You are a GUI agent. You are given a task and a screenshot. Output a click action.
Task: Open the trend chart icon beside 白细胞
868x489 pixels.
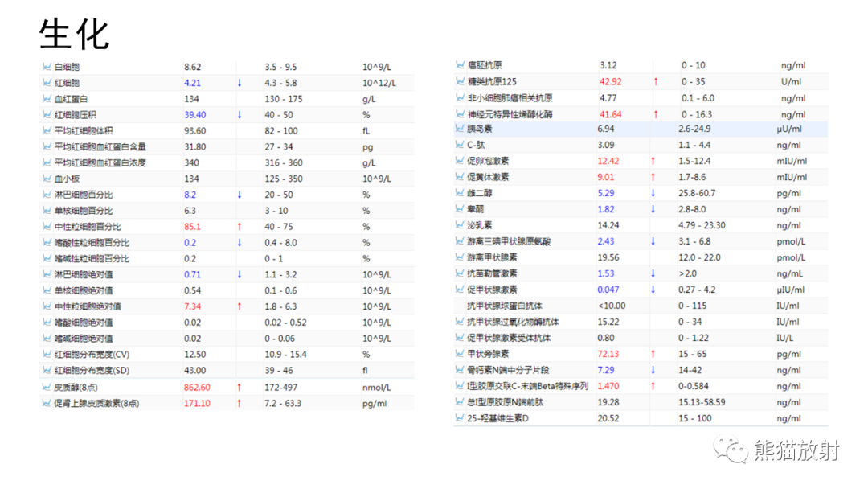(x=47, y=67)
